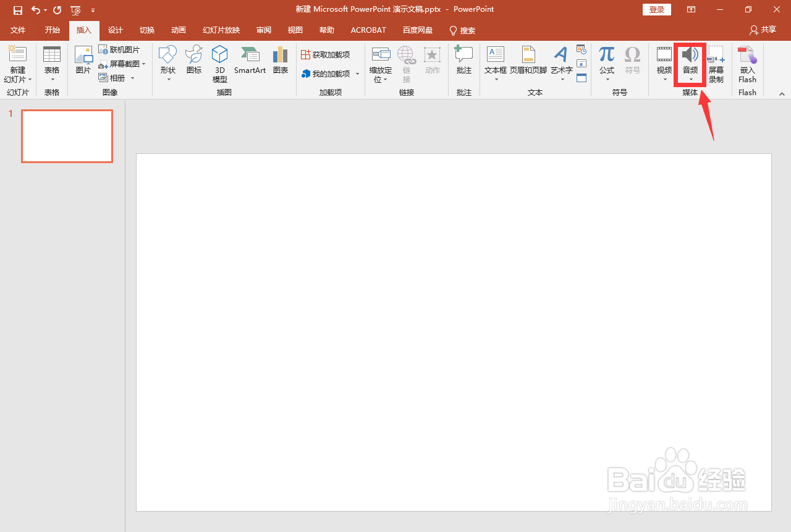Open ribbon display options icon
This screenshot has height=532, width=791.
click(x=691, y=10)
